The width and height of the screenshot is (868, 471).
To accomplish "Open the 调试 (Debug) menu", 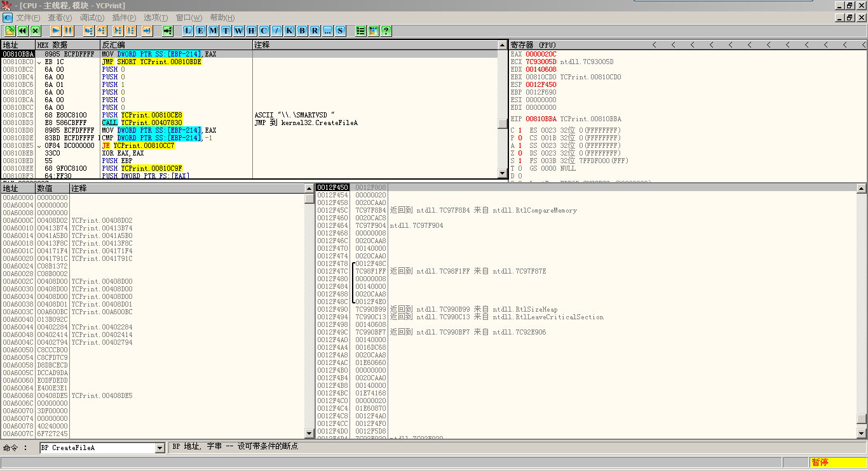I will pyautogui.click(x=92, y=18).
